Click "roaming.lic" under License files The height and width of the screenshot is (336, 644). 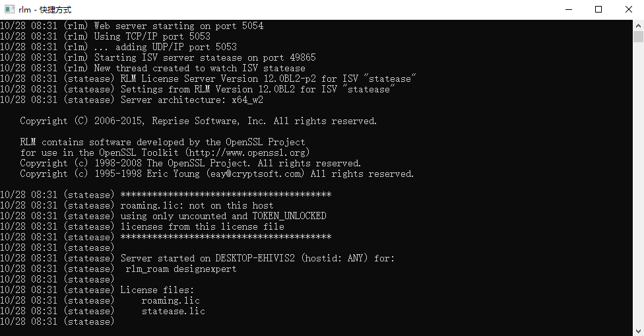170,301
